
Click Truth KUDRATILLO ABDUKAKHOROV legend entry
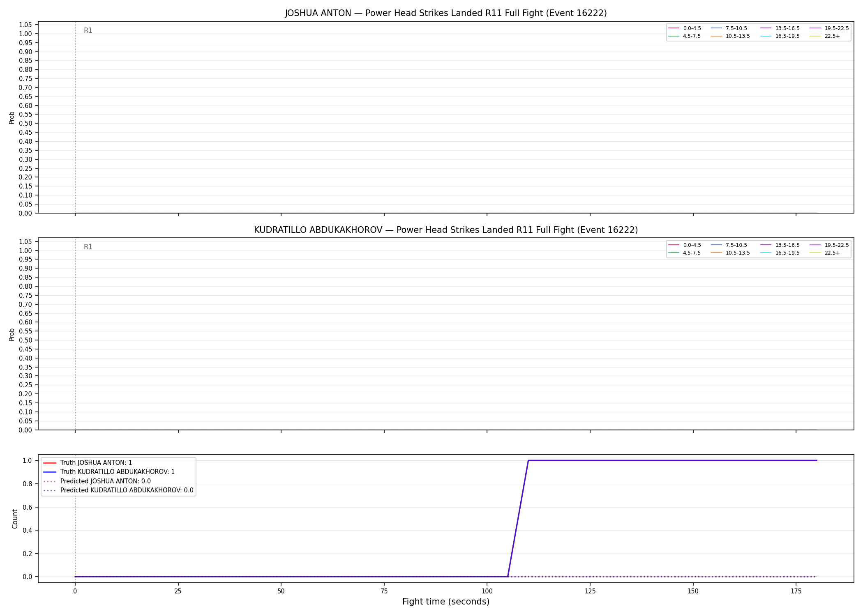click(x=109, y=472)
